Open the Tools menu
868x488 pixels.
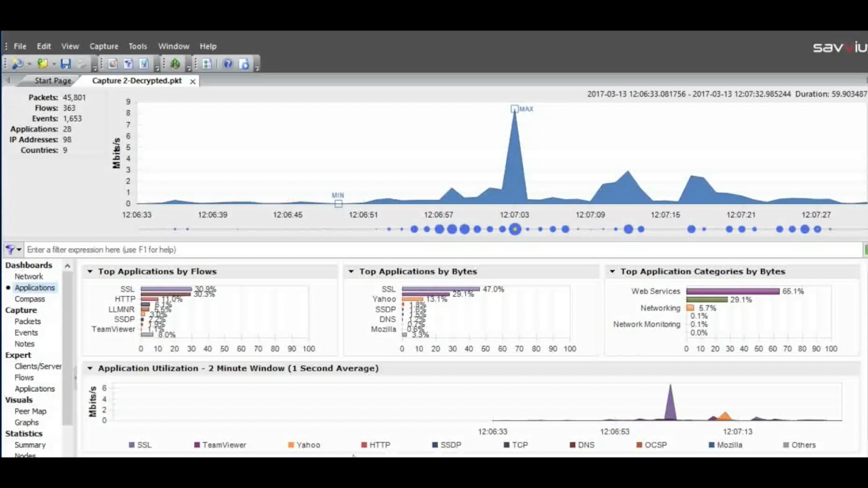pyautogui.click(x=138, y=46)
